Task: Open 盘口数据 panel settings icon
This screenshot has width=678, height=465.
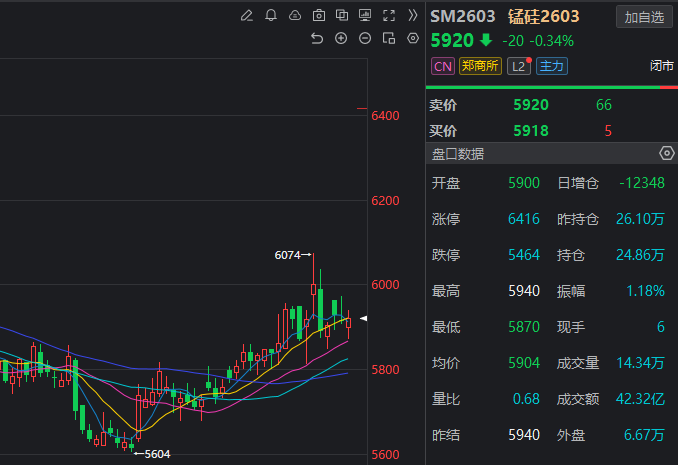Action: click(667, 153)
